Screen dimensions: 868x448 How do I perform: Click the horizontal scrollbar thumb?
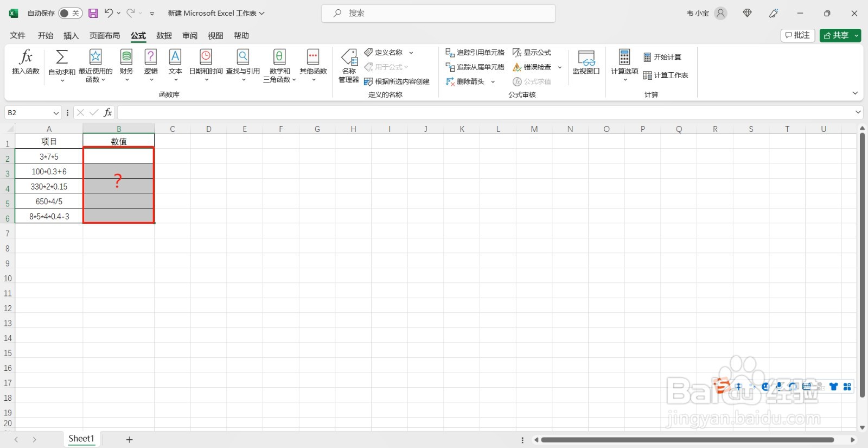687,440
